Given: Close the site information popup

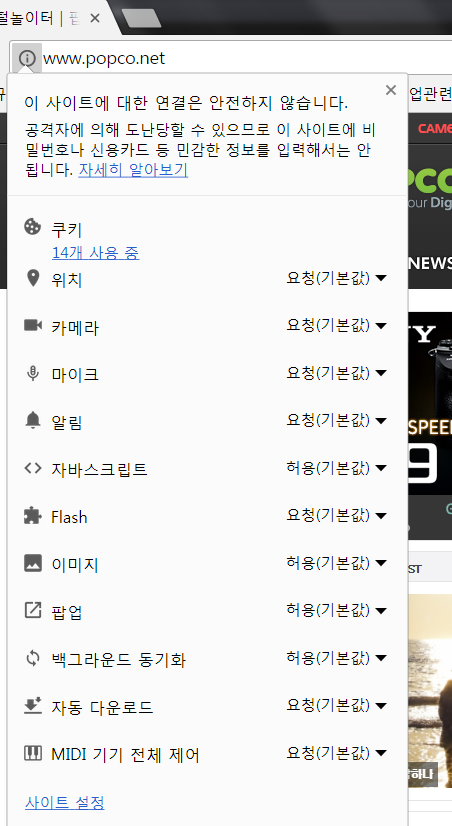Looking at the screenshot, I should (390, 90).
